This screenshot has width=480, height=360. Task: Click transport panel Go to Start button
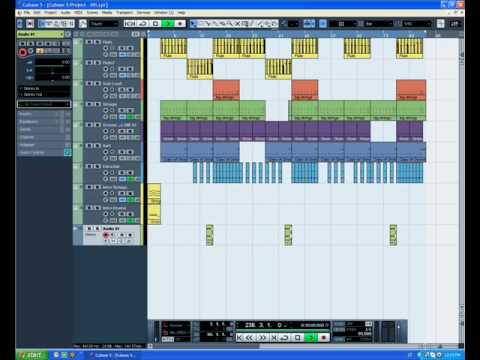click(239, 338)
